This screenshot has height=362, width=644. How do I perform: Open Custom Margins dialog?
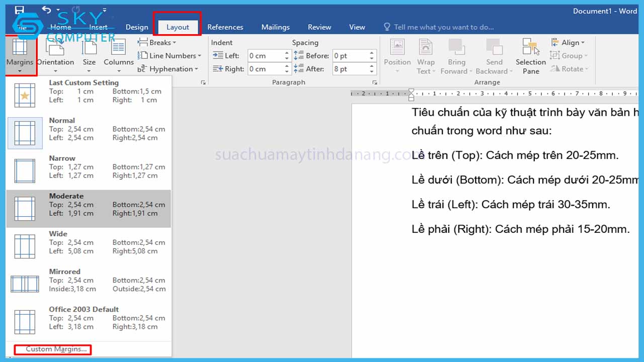(56, 349)
